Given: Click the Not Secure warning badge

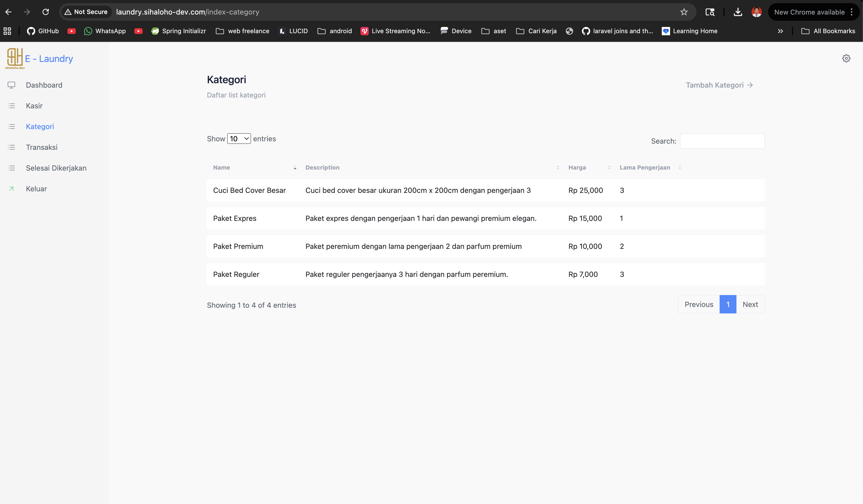Looking at the screenshot, I should pos(86,12).
